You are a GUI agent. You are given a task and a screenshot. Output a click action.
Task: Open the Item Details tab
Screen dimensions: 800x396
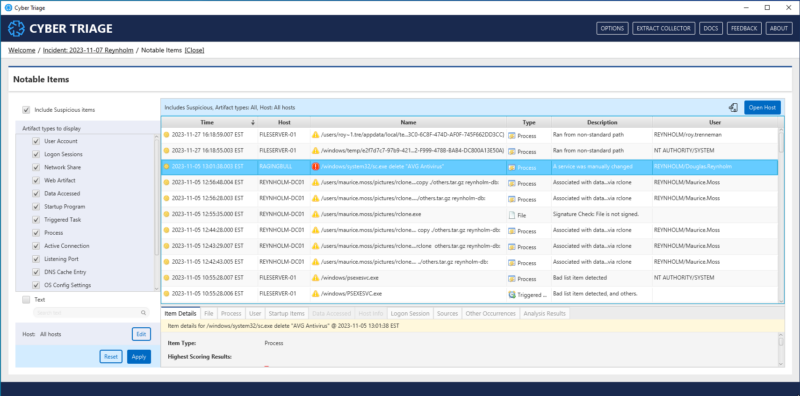pyautogui.click(x=181, y=313)
